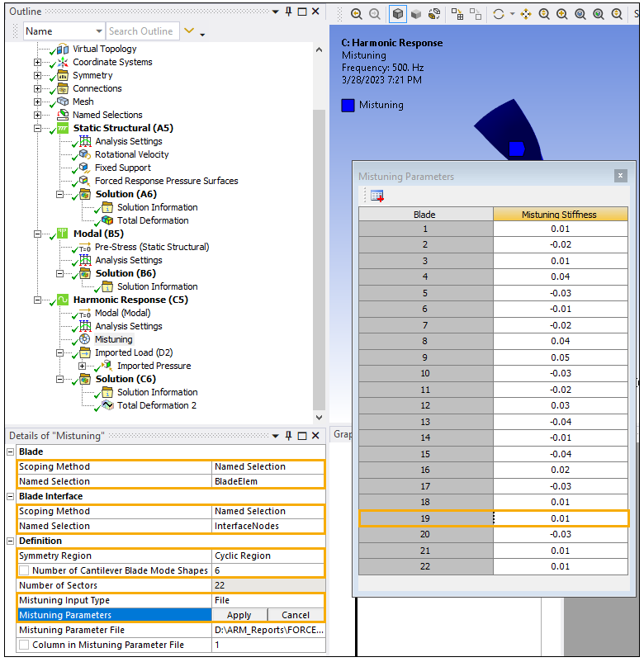
Task: Click the Fixed Support icon in tree
Action: 85,168
